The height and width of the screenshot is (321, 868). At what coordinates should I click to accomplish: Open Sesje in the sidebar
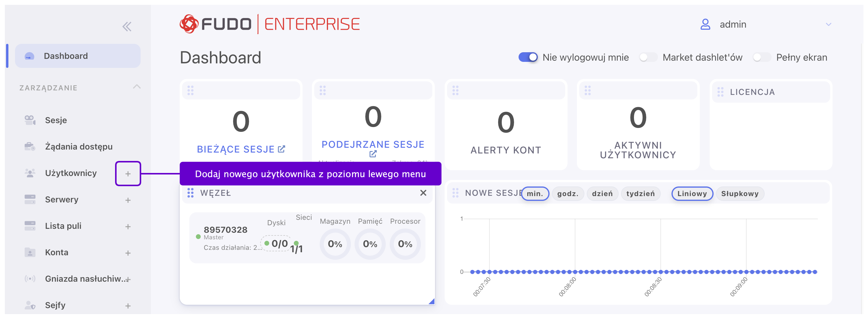coord(56,120)
